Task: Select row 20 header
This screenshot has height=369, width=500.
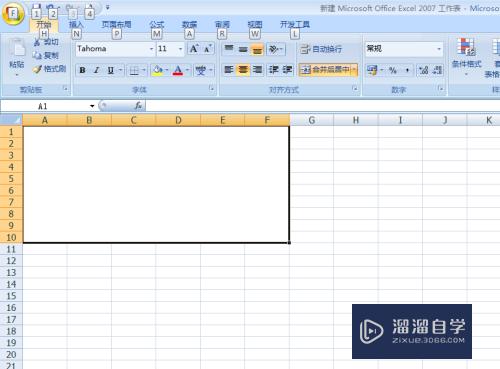Action: pyautogui.click(x=11, y=354)
